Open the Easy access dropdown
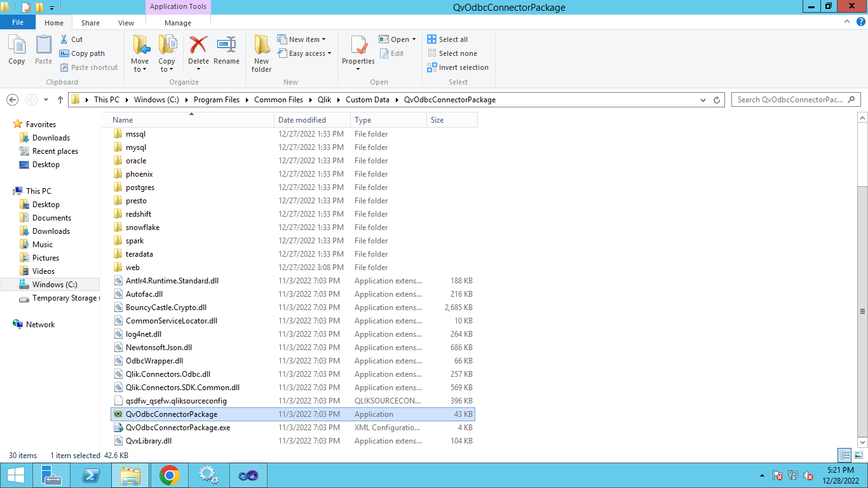The height and width of the screenshot is (488, 868). point(304,53)
